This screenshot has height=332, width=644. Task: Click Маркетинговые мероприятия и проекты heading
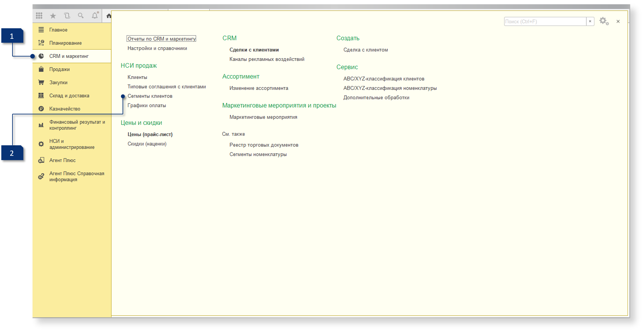coord(279,106)
